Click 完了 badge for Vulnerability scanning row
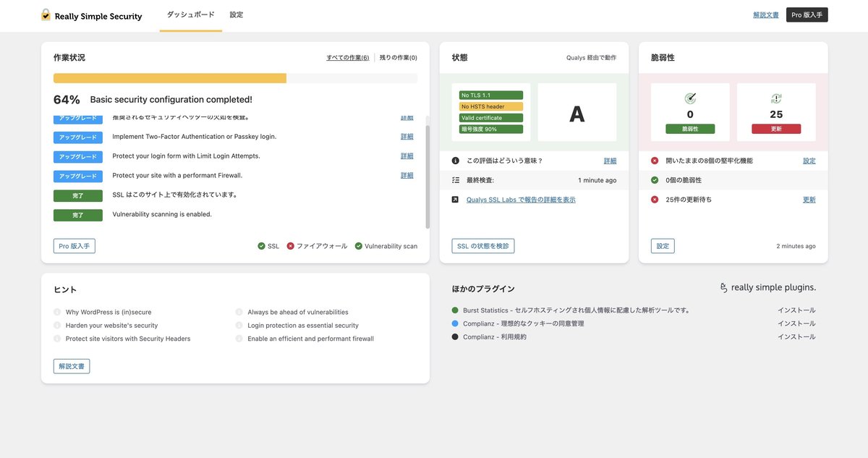Screen dimensions: 868x458 tap(78, 215)
